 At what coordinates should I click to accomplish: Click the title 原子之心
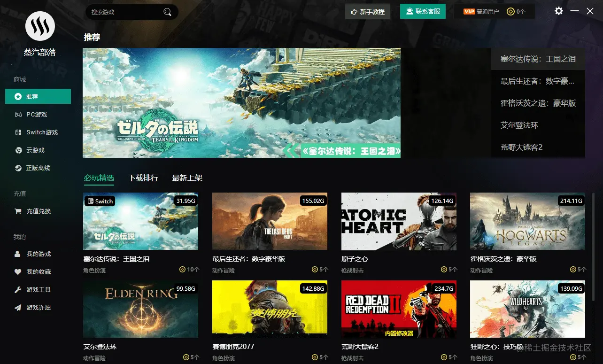(355, 259)
